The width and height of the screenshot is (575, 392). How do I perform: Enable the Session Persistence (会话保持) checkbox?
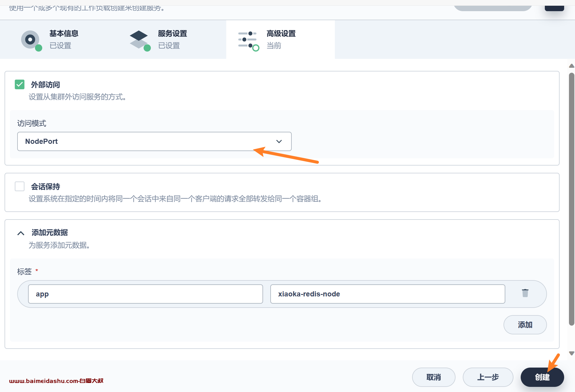pyautogui.click(x=20, y=186)
